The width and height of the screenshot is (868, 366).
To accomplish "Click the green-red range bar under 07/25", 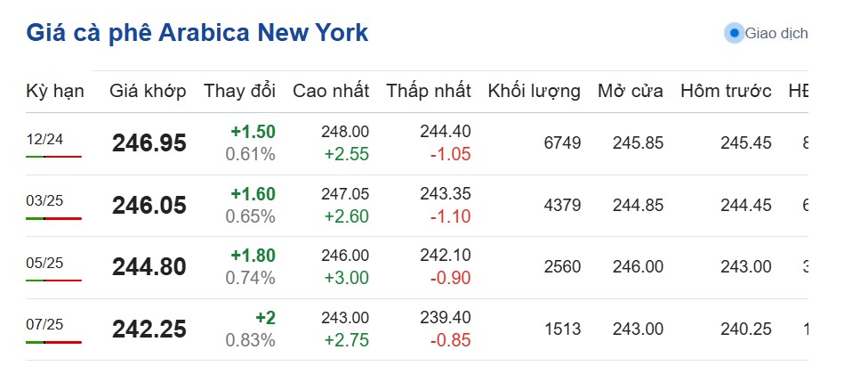I will pyautogui.click(x=53, y=342).
